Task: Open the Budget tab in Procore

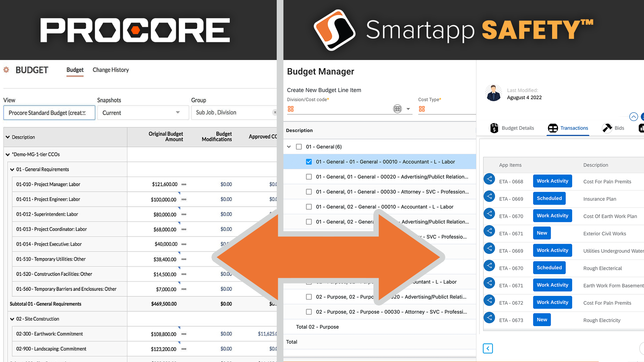Action: click(75, 70)
